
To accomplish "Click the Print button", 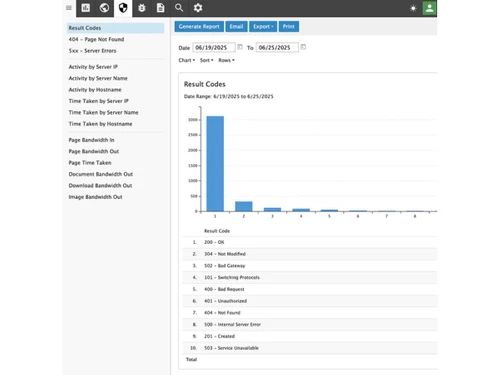I will [x=289, y=26].
